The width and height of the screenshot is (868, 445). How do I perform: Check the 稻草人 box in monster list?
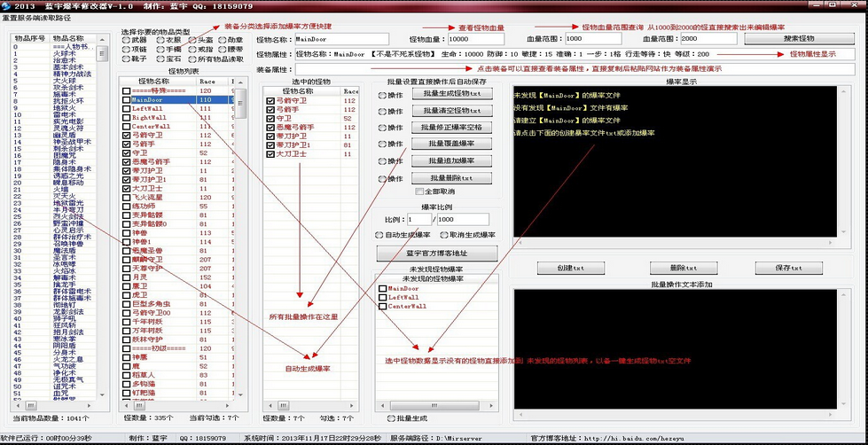pos(126,375)
